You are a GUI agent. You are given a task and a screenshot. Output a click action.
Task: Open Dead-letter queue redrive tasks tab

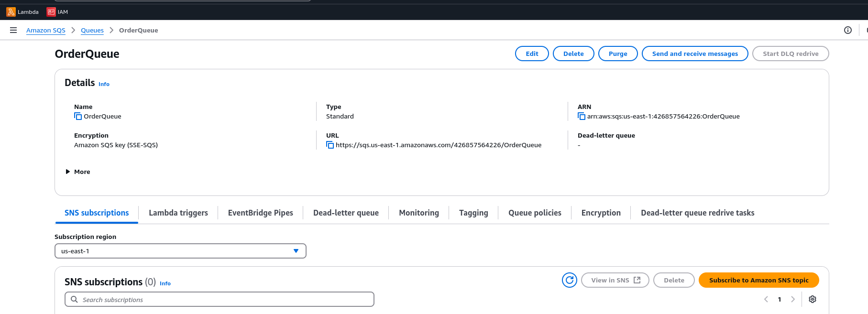(698, 213)
